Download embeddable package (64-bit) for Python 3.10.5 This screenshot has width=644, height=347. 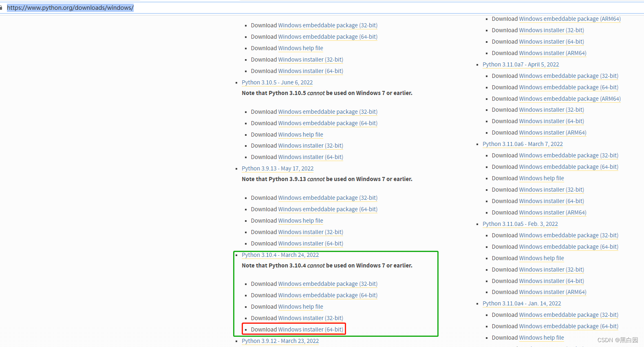(328, 123)
